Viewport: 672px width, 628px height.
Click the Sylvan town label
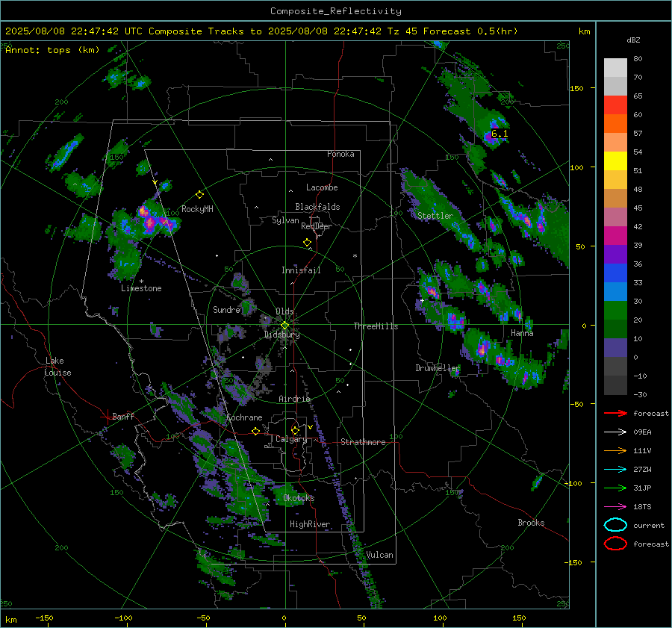(285, 220)
